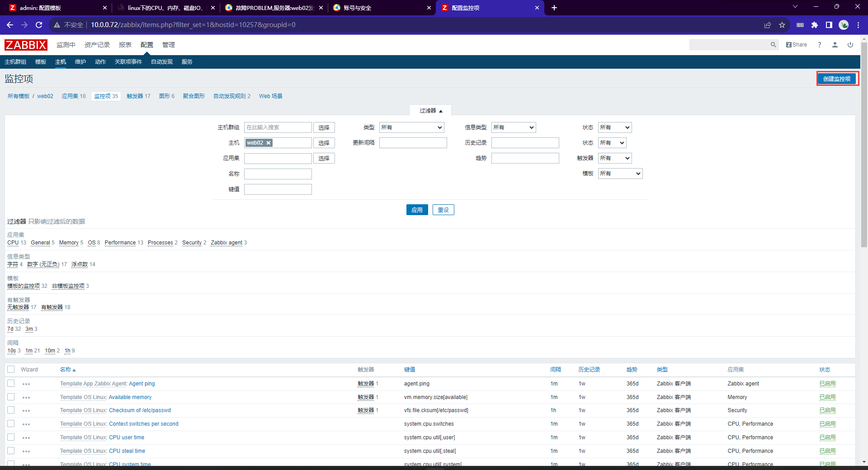Click the 名称 filter input field
The width and height of the screenshot is (868, 470).
point(278,174)
